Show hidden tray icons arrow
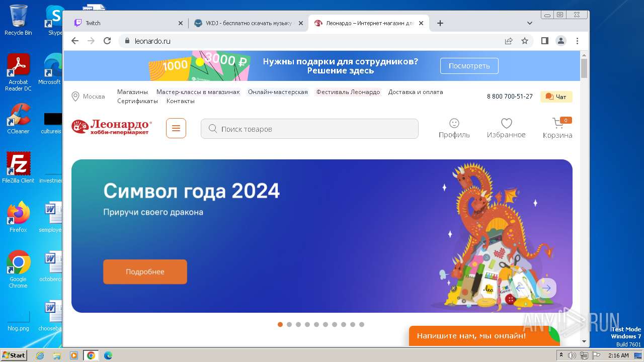This screenshot has width=644, height=362. (561, 355)
